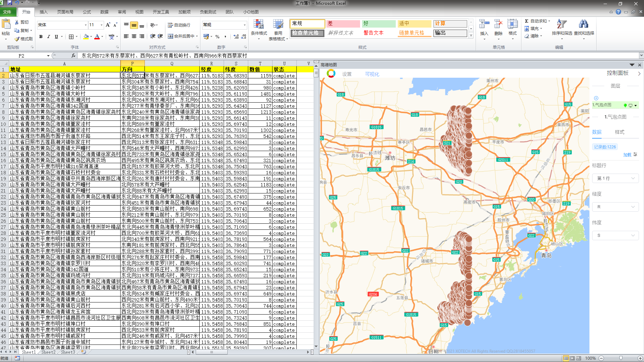The height and width of the screenshot is (362, 644).
Task: Increase font size with the large A
Action: 108,25
